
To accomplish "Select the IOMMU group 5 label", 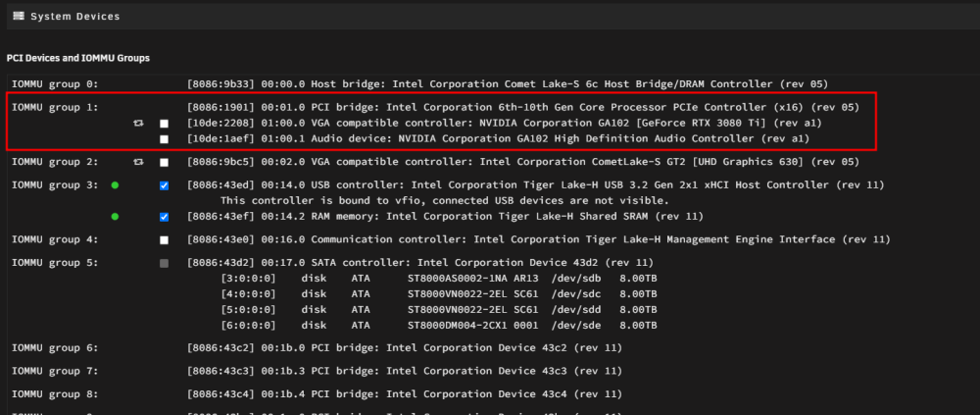I will tap(55, 263).
